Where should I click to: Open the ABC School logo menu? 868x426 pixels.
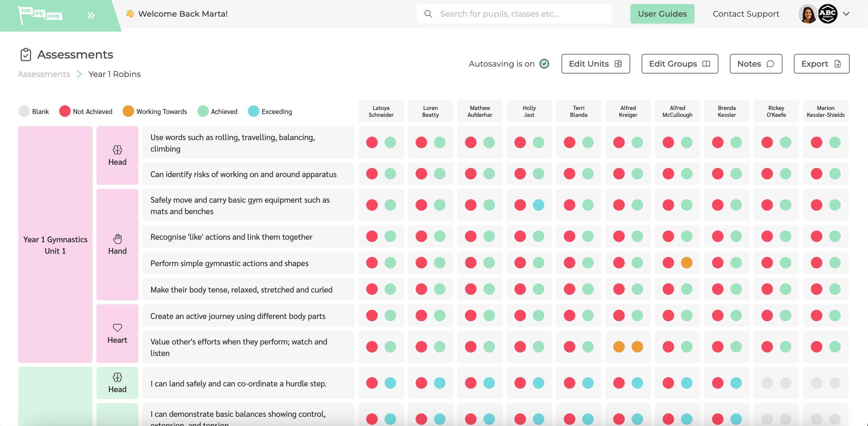click(827, 14)
